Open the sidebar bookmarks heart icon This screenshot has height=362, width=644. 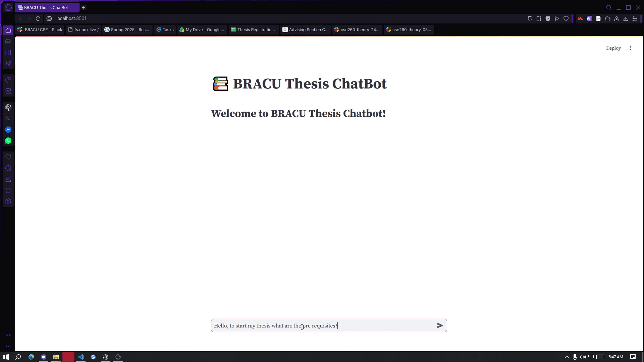[8, 157]
